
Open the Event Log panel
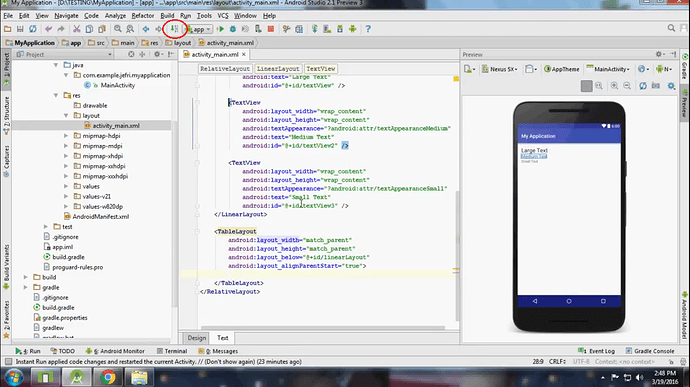[597, 351]
